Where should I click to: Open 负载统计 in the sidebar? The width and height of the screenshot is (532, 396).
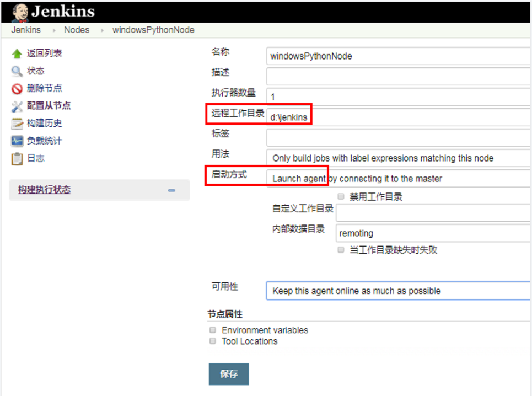pyautogui.click(x=45, y=141)
